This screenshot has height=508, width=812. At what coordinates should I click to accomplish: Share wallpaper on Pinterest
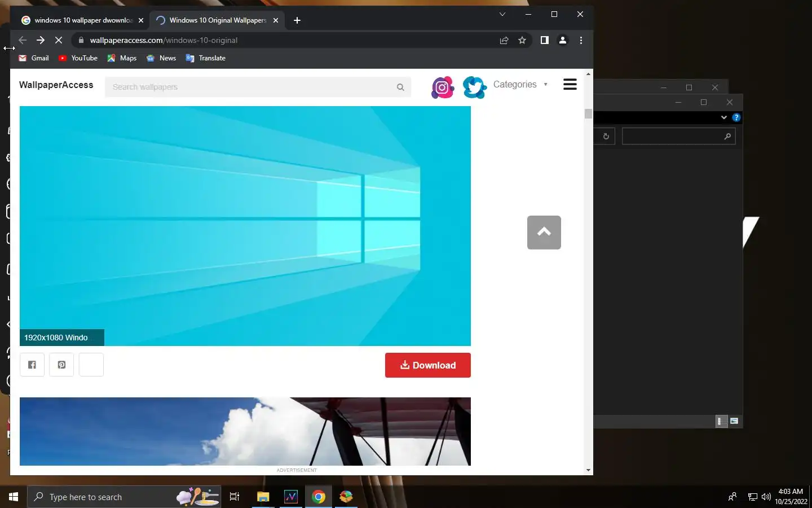61,365
